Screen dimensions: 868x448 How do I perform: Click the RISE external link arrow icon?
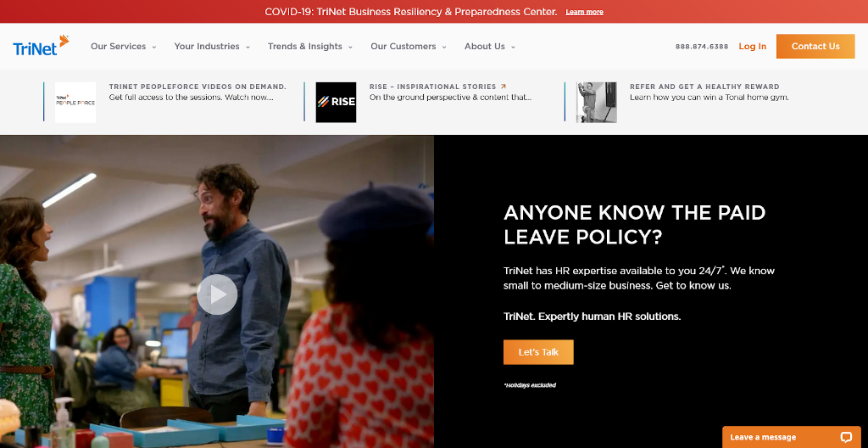504,87
